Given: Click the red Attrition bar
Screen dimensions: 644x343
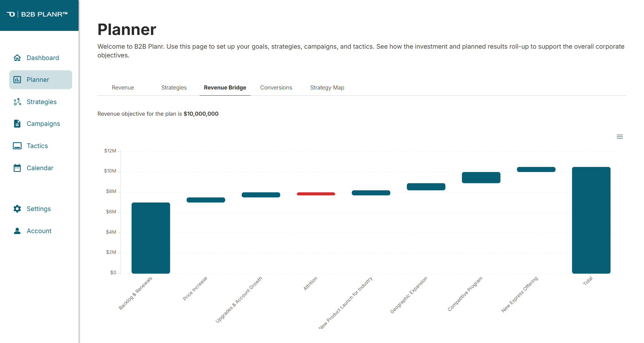Looking at the screenshot, I should [x=316, y=194].
